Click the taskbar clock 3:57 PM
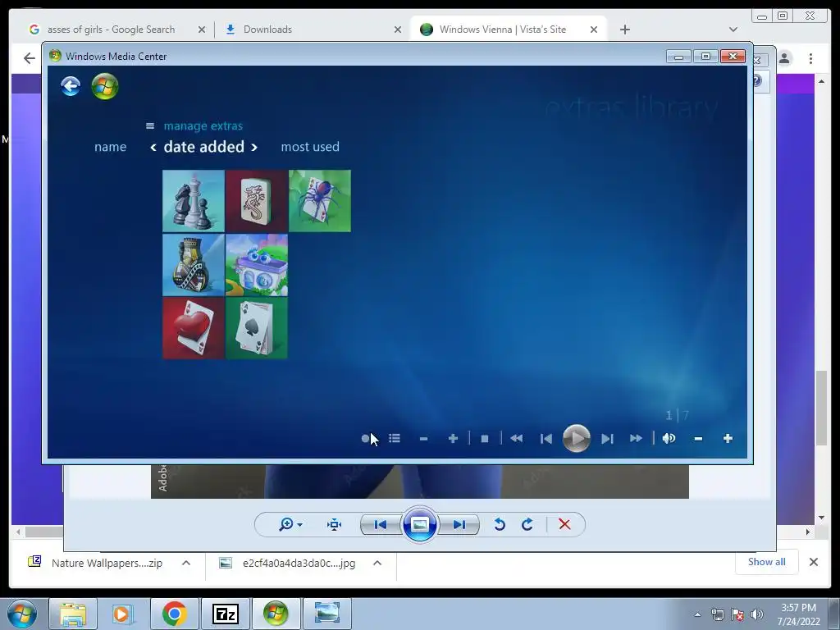 click(x=798, y=608)
